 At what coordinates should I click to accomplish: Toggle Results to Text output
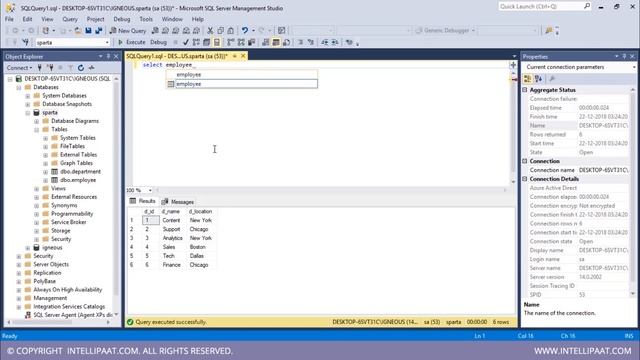tap(266, 42)
